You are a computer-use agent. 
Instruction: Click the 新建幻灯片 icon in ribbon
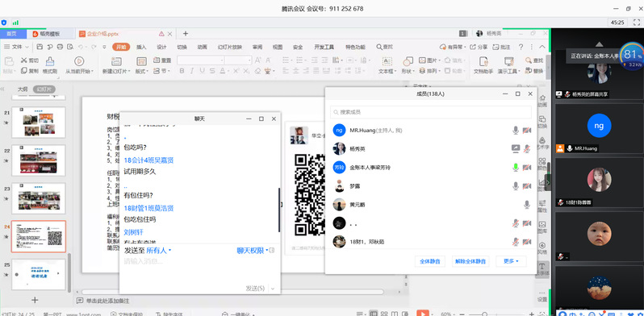[116, 61]
